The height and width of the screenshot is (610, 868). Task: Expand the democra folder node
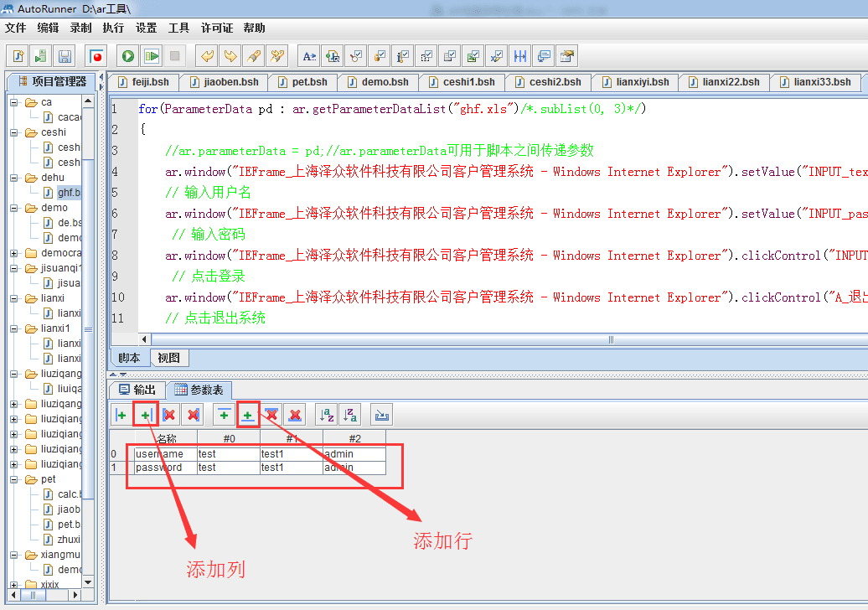14,253
